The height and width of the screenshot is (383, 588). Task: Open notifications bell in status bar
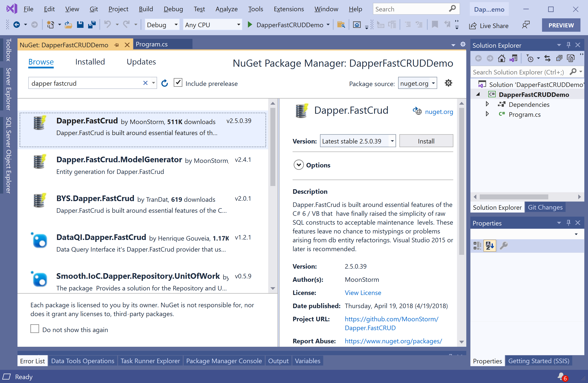click(x=561, y=377)
